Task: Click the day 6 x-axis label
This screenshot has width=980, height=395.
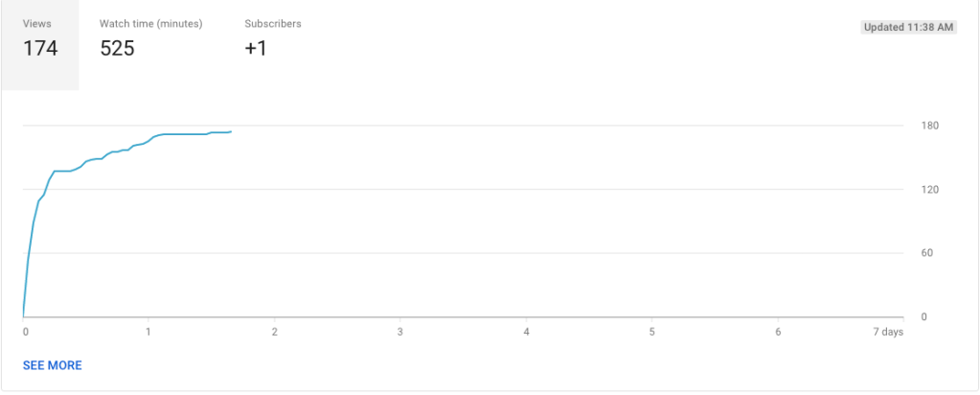Action: [778, 332]
